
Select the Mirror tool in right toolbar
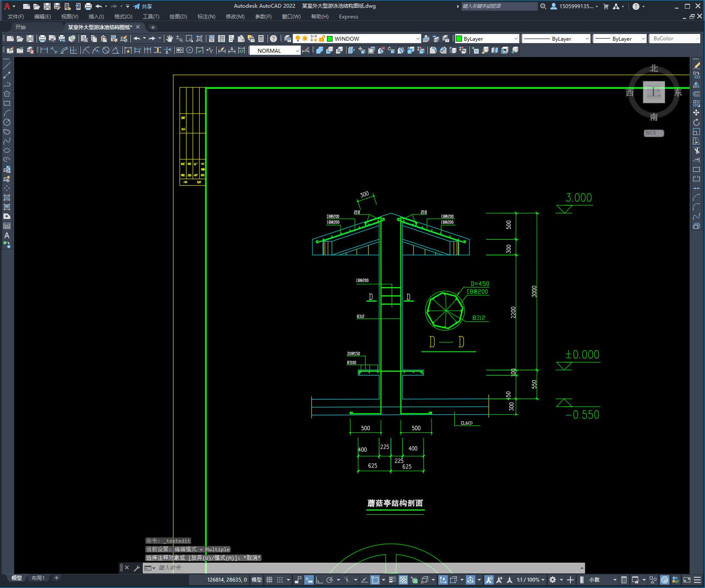click(x=696, y=84)
